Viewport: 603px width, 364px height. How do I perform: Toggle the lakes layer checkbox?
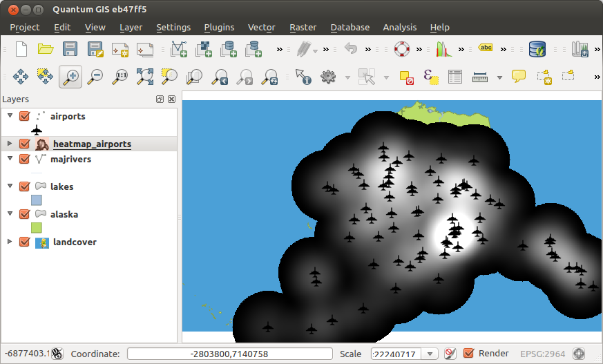(x=25, y=186)
